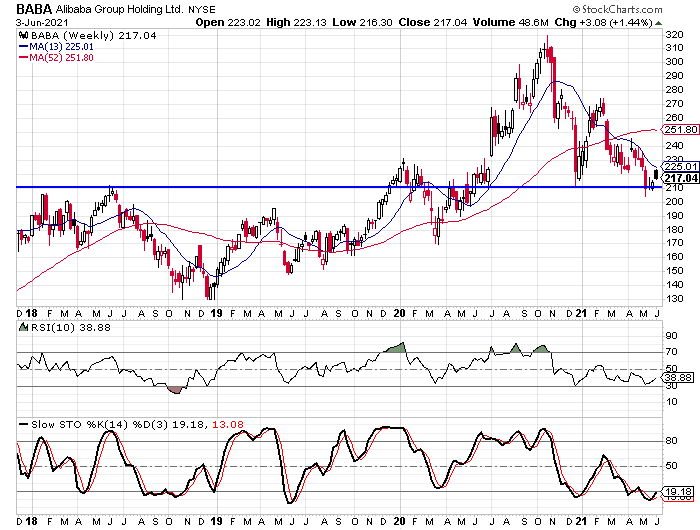Select the Open 223.02 value

coord(228,22)
